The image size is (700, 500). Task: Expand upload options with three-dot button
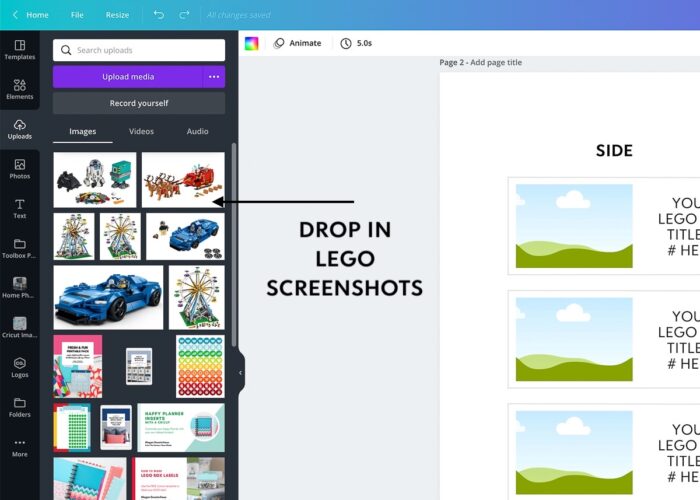(213, 77)
